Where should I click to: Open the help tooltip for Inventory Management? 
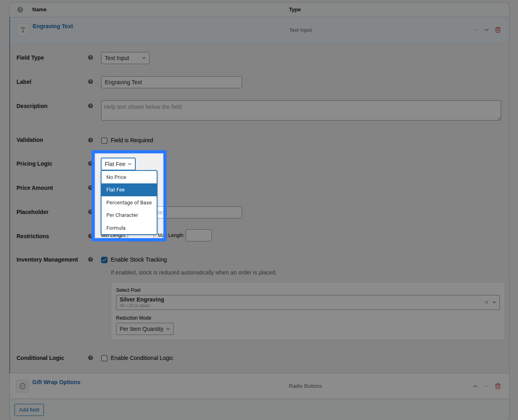tap(91, 260)
